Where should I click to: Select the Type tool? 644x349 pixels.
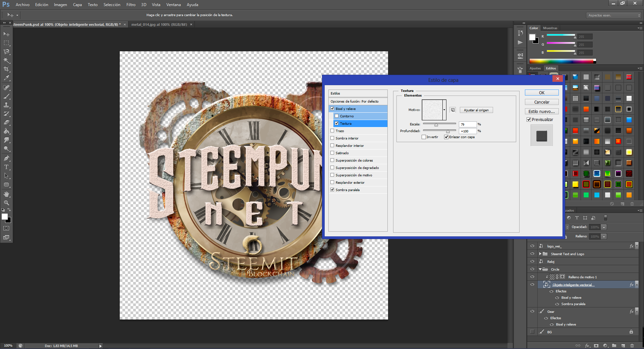pos(6,167)
